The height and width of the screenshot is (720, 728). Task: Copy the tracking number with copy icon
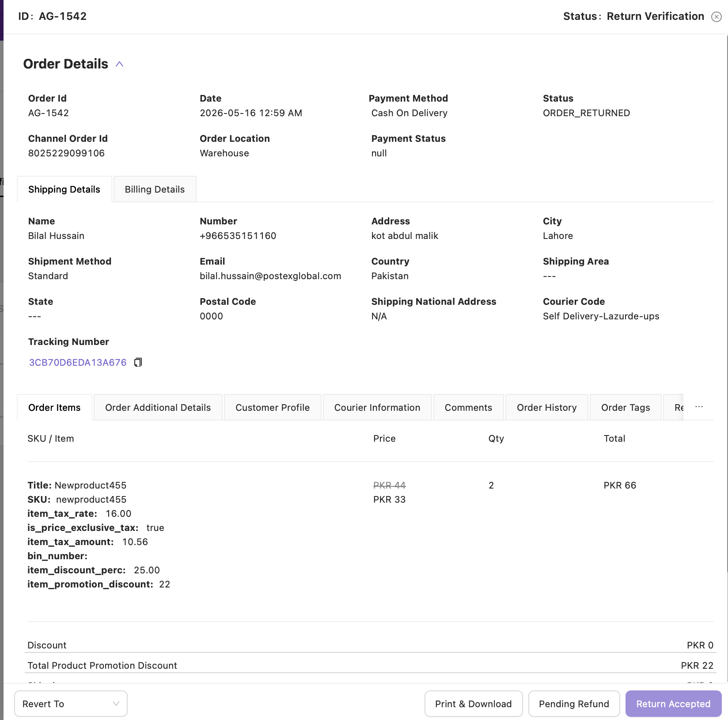[138, 363]
